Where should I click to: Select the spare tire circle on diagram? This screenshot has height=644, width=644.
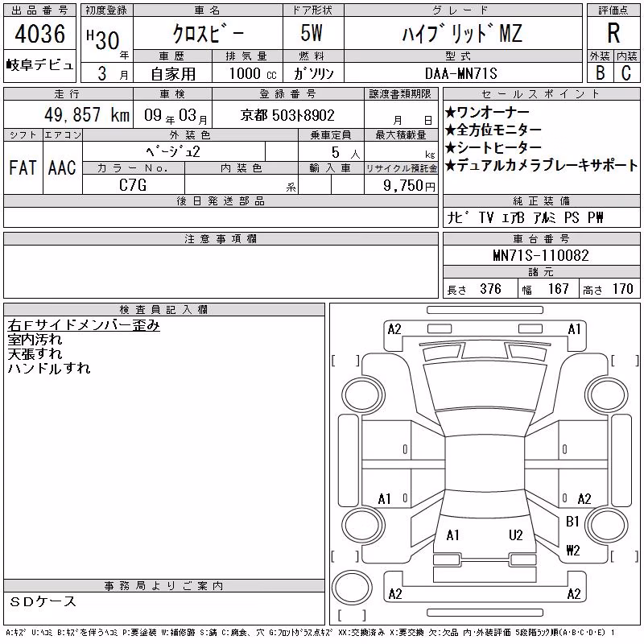tap(352, 587)
